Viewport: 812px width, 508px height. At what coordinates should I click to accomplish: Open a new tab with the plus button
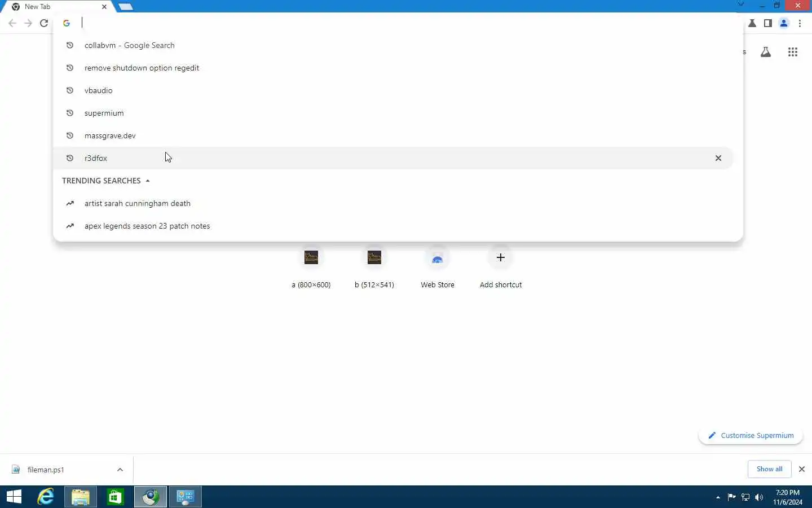point(126,7)
